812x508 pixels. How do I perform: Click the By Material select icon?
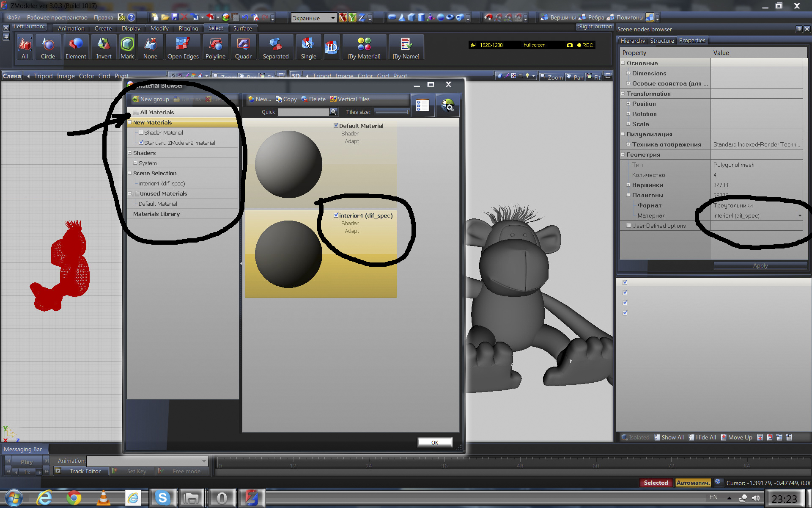[364, 47]
